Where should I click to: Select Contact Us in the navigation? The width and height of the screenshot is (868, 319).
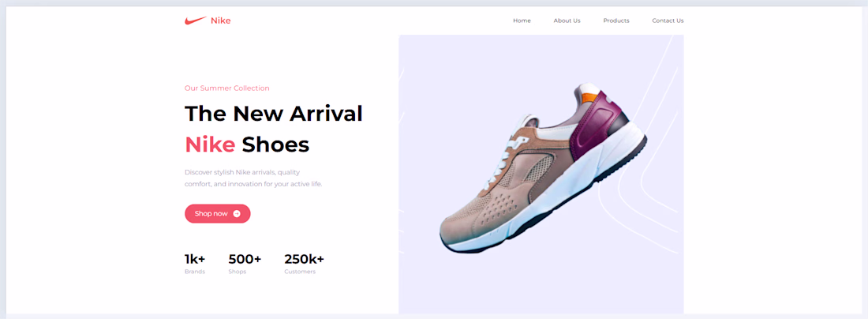click(x=668, y=21)
